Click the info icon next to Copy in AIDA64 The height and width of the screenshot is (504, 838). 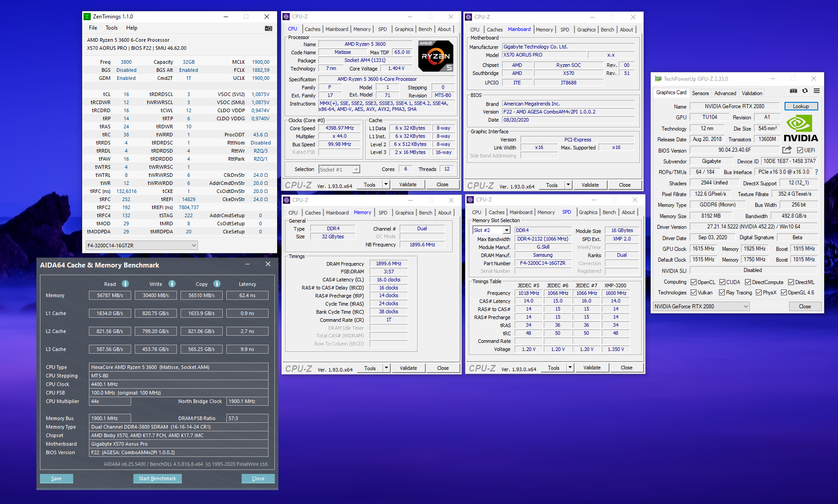click(x=217, y=284)
